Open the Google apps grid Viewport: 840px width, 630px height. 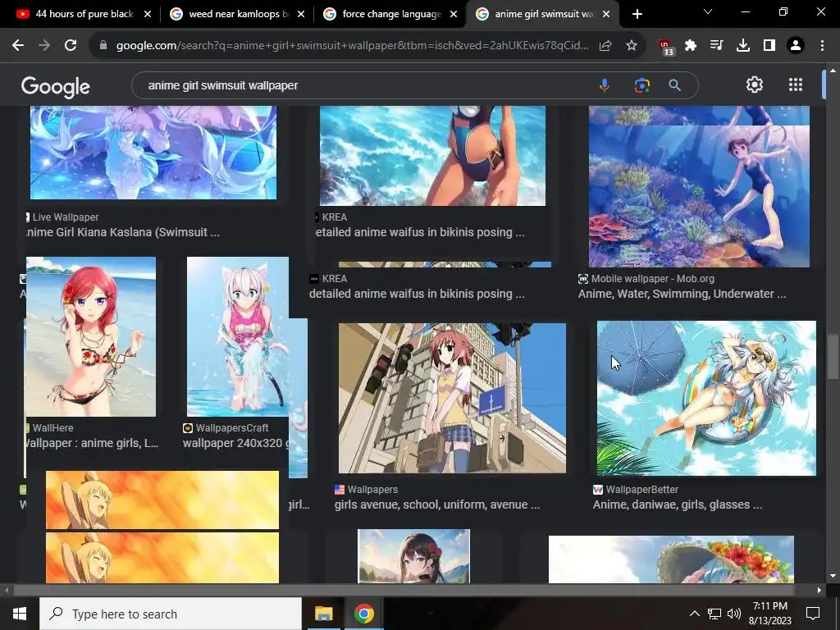point(796,84)
